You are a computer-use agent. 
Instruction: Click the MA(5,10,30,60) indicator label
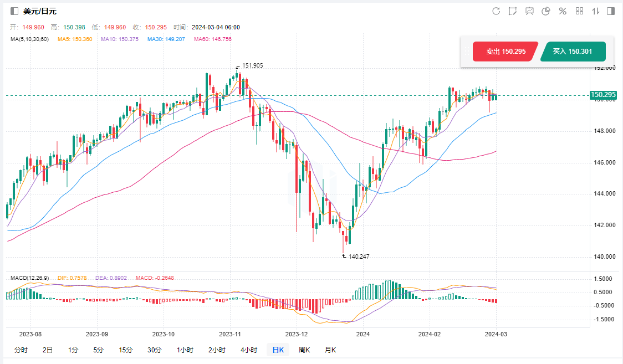tap(30, 39)
